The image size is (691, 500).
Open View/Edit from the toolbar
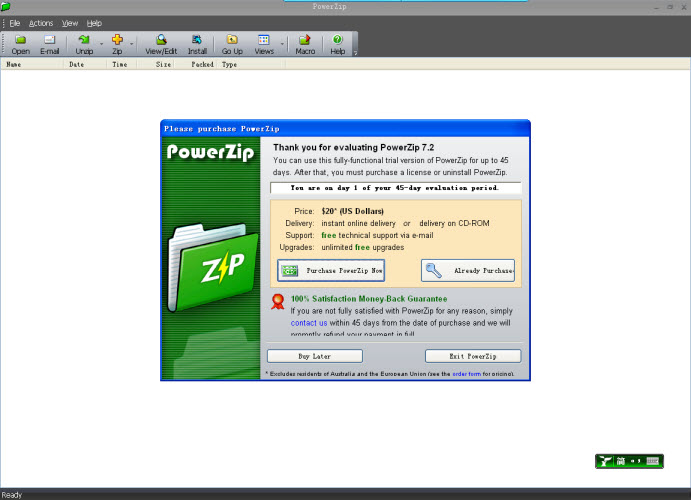[160, 44]
